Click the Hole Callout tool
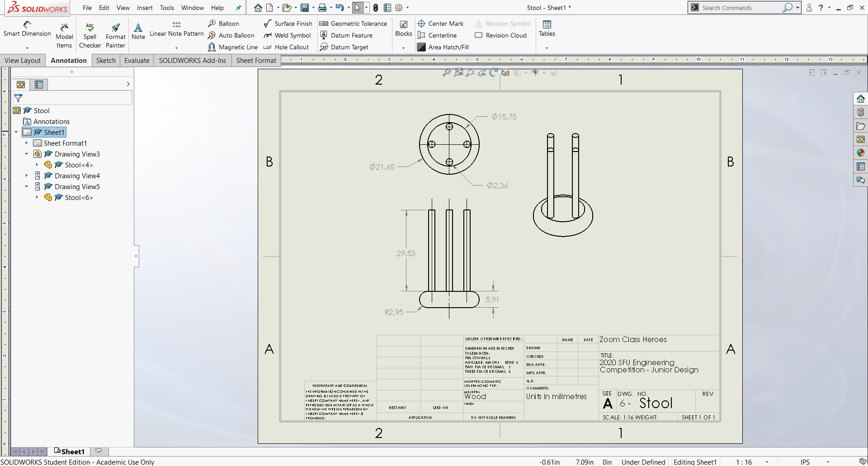Image resolution: width=868 pixels, height=466 pixels. (286, 47)
